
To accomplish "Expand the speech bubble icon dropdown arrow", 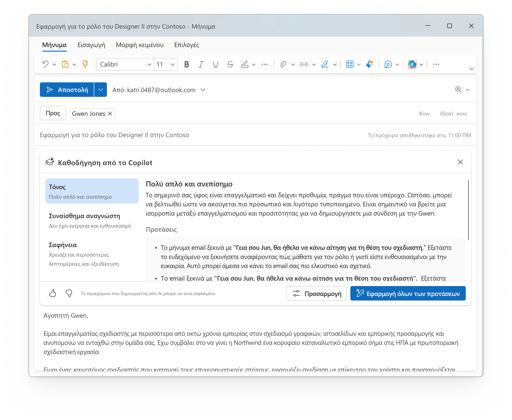I will pos(397,65).
